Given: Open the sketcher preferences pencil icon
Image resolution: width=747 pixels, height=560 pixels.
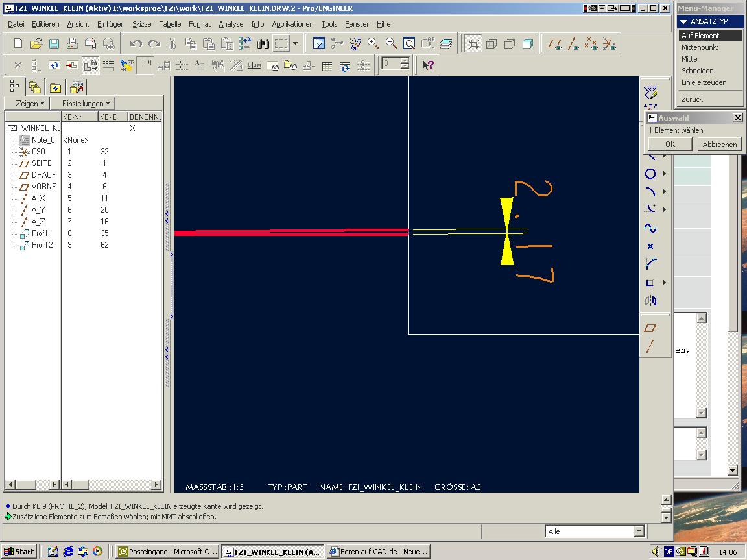Looking at the screenshot, I should (x=650, y=91).
